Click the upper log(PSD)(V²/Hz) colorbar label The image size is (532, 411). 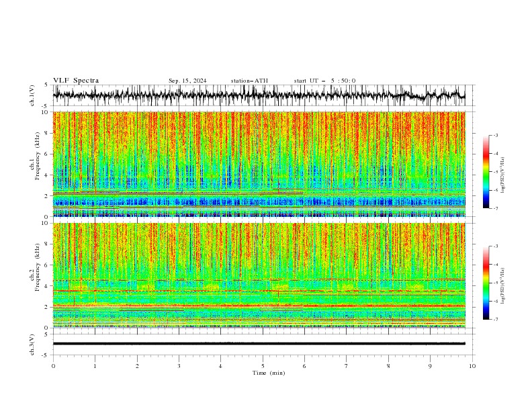(x=503, y=175)
